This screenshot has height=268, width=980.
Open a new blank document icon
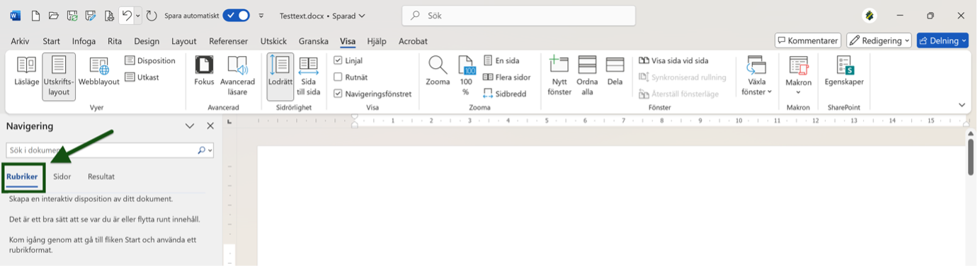click(35, 16)
